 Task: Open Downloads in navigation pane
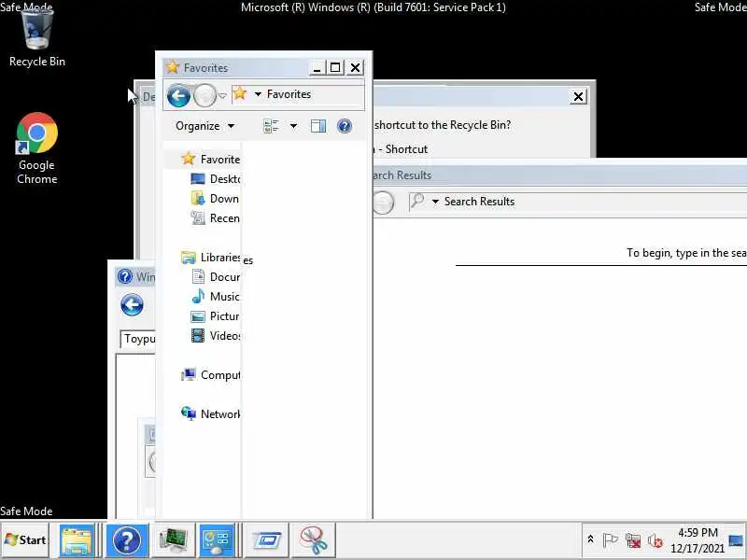click(215, 199)
